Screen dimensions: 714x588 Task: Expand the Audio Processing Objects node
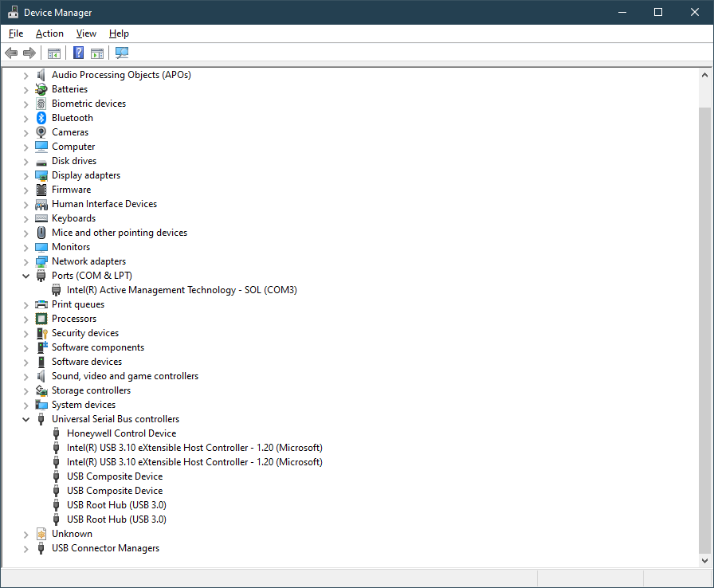tap(26, 75)
